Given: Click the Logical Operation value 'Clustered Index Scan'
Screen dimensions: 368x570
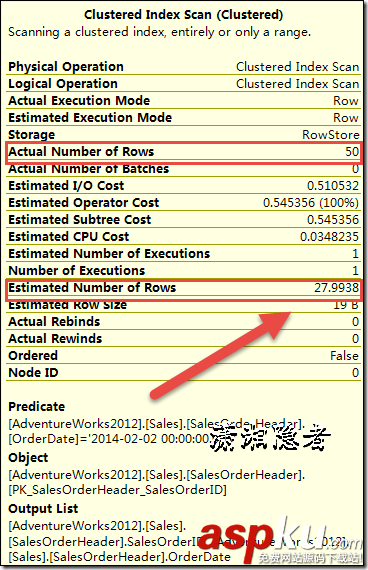Looking at the screenshot, I should pos(297,84).
